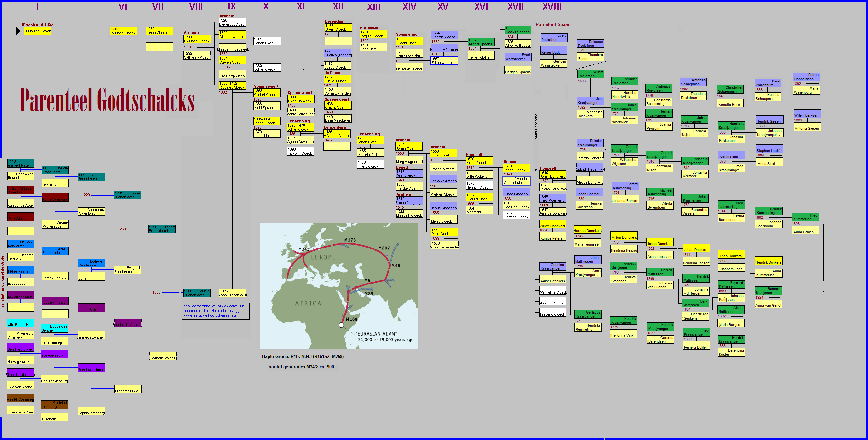Click the black triangle beside Guillaume Clovck

pos(18,31)
